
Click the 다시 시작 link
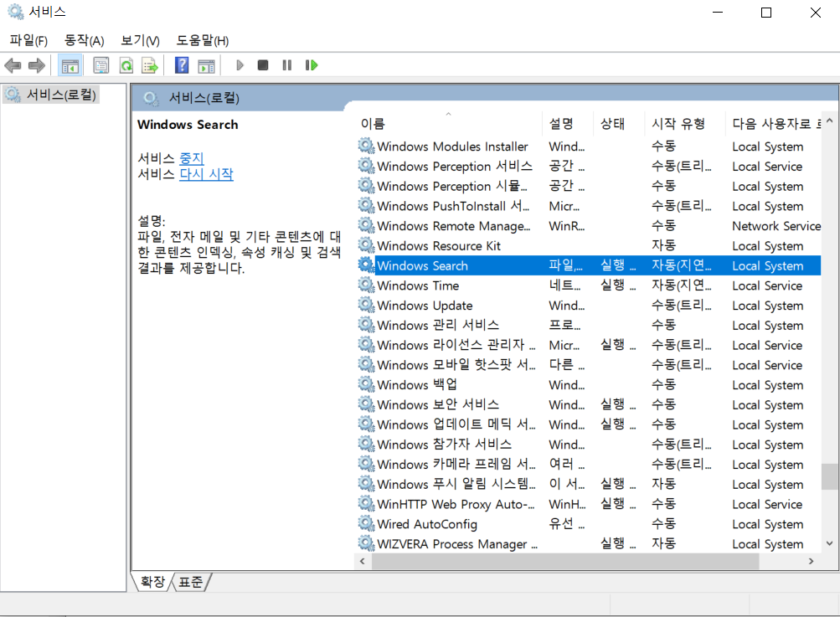pos(206,174)
